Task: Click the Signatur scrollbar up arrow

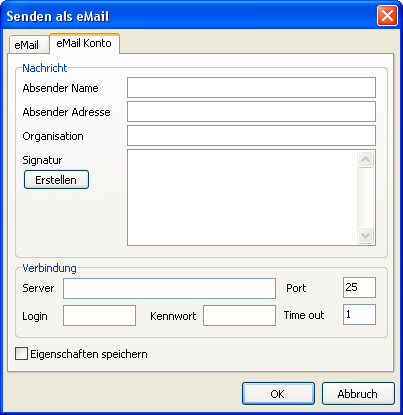Action: (x=366, y=159)
